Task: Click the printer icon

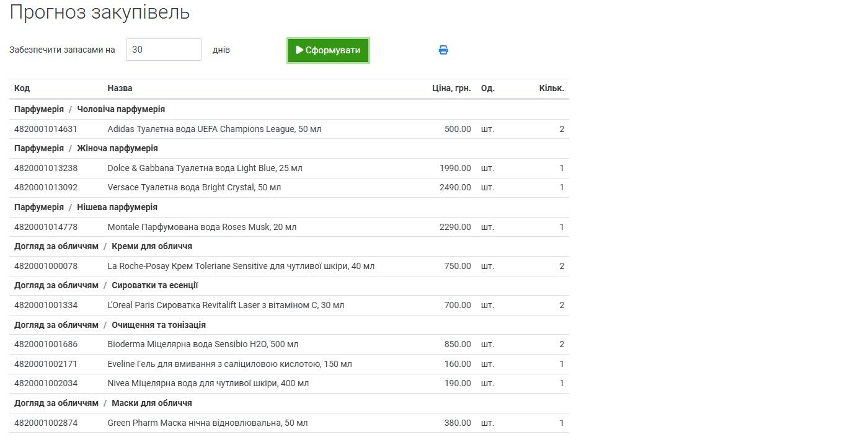Action: [x=443, y=50]
